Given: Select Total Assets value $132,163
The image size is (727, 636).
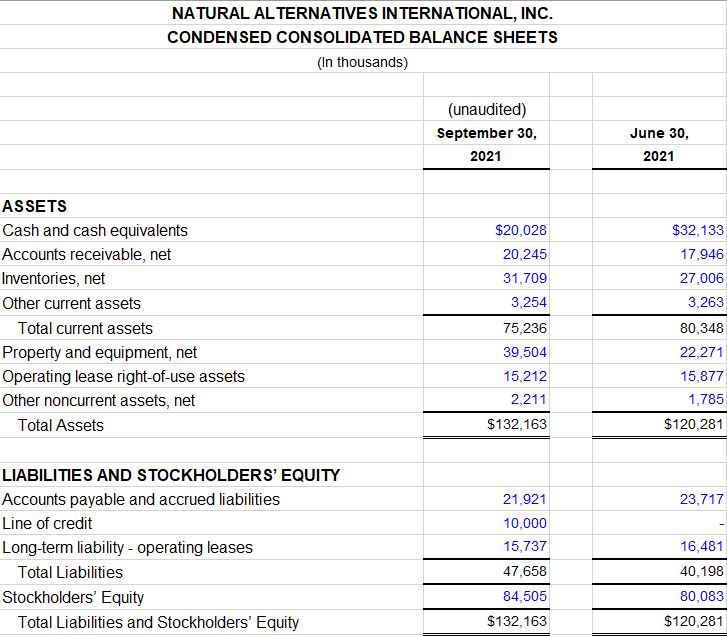Looking at the screenshot, I should click(x=517, y=424).
